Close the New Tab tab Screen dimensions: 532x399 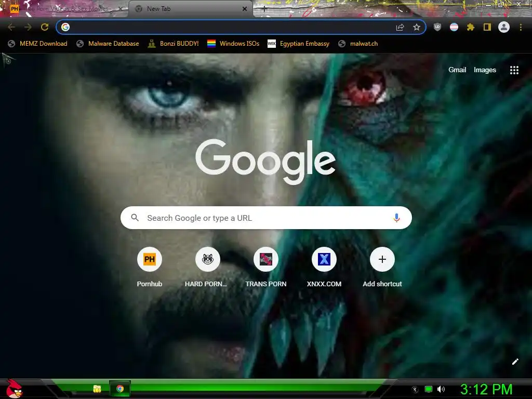pos(245,9)
